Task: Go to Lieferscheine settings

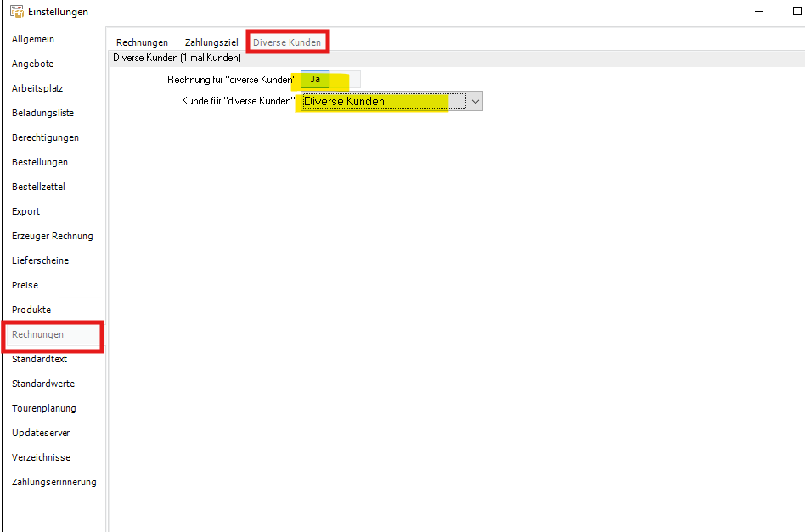Action: click(x=40, y=260)
